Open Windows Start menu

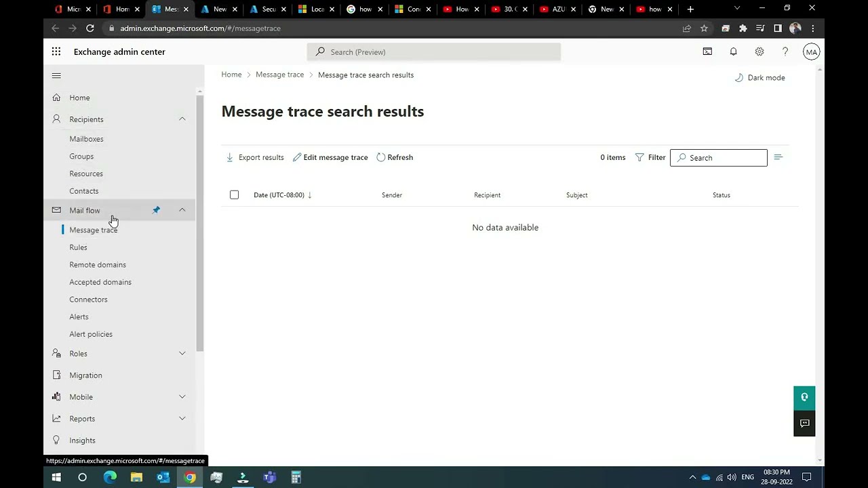(56, 477)
